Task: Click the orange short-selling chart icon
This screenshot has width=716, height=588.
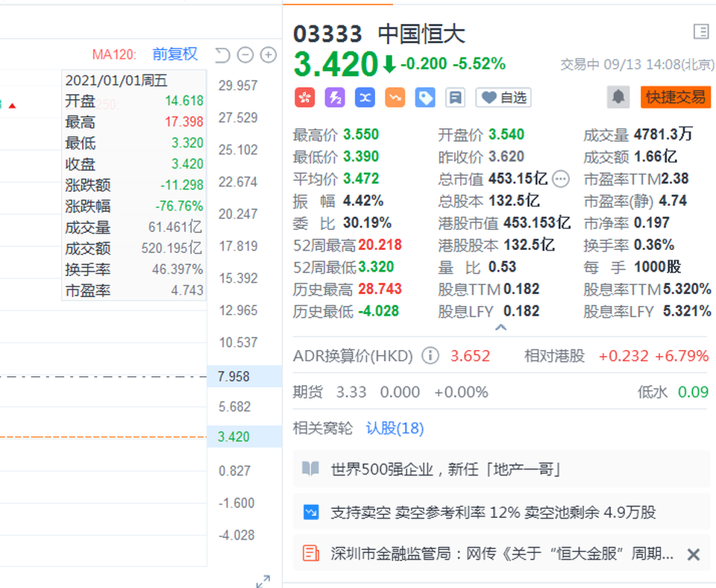Action: coord(395,97)
